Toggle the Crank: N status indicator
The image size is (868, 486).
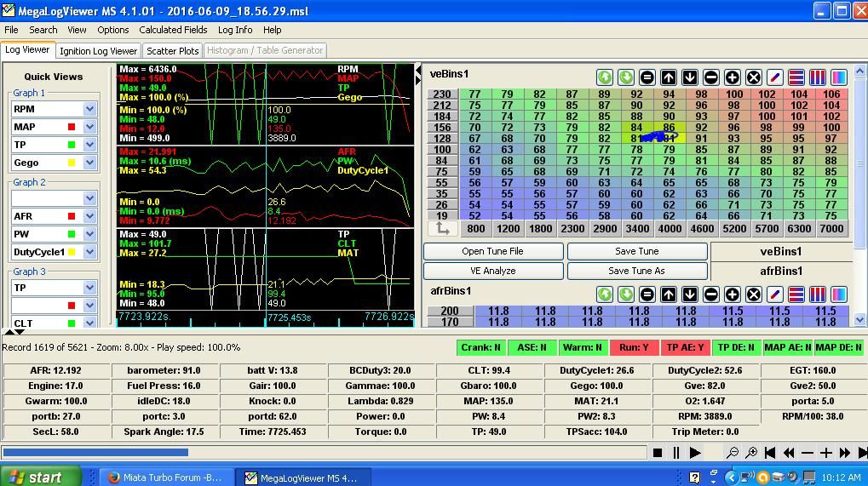(481, 347)
